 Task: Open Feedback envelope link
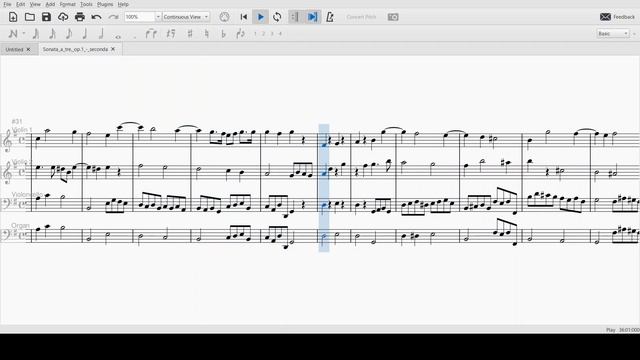(617, 17)
